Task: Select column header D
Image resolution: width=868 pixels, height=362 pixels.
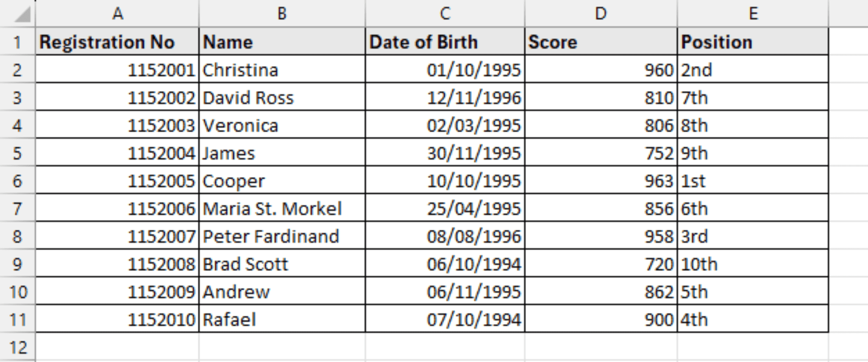Action: click(600, 13)
